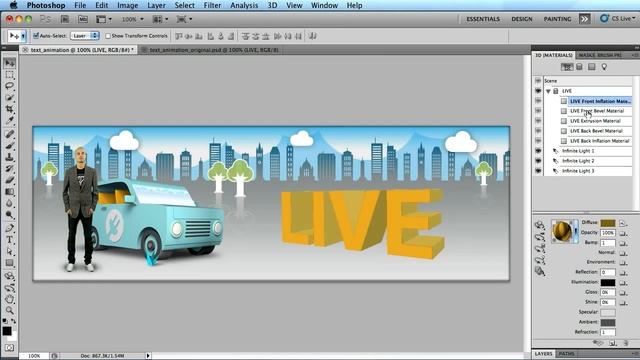Click the Filter By Whole Scene icon
640x360 pixels.
[567, 67]
